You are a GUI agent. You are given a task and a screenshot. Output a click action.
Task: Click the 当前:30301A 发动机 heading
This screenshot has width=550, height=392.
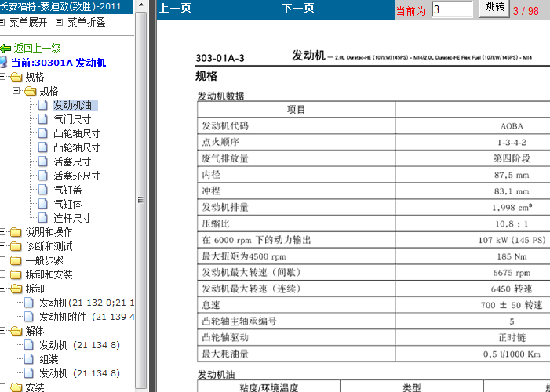tap(58, 63)
